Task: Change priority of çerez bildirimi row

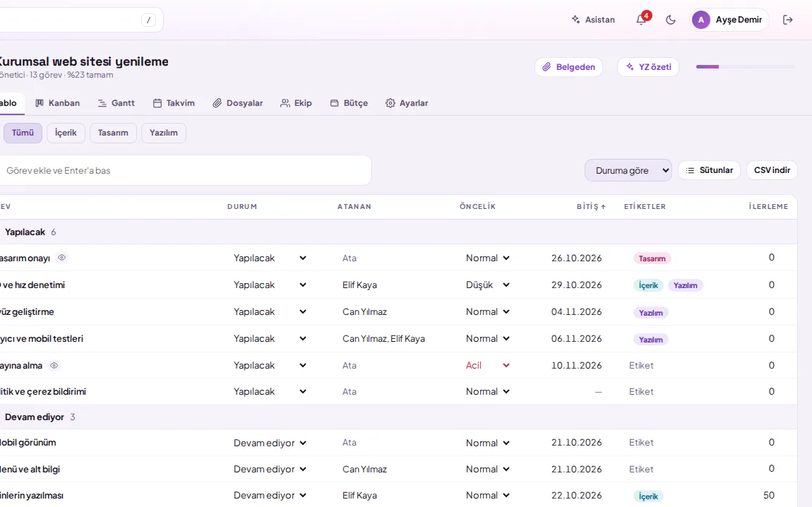Action: click(487, 391)
